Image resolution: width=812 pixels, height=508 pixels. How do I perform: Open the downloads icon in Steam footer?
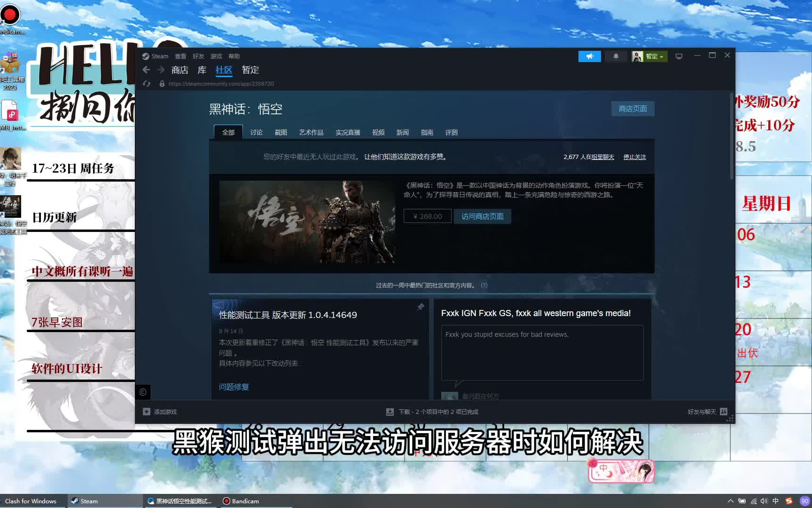pos(390,412)
